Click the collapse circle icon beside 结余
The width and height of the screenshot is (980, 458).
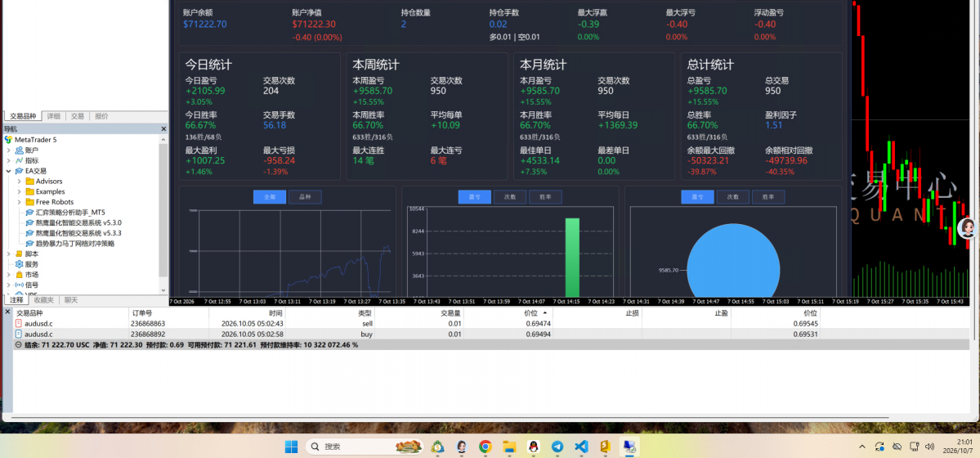tap(18, 345)
